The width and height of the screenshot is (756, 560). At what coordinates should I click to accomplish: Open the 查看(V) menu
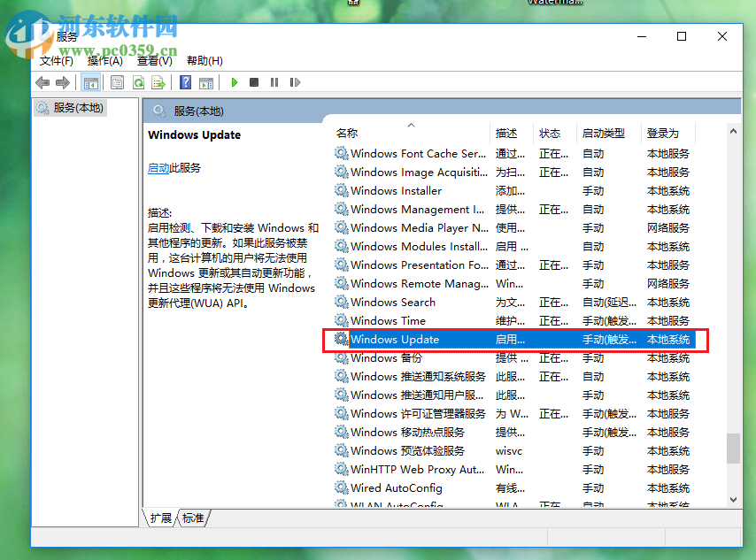tap(150, 60)
